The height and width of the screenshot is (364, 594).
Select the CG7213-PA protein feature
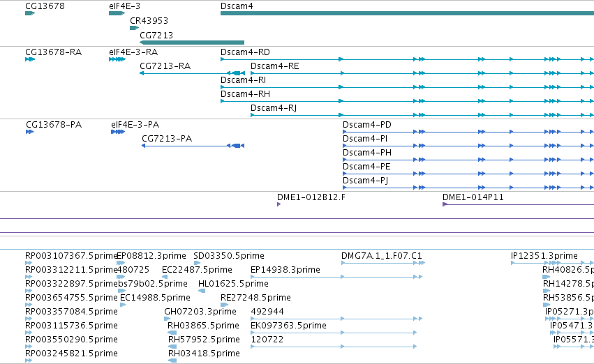click(x=193, y=146)
